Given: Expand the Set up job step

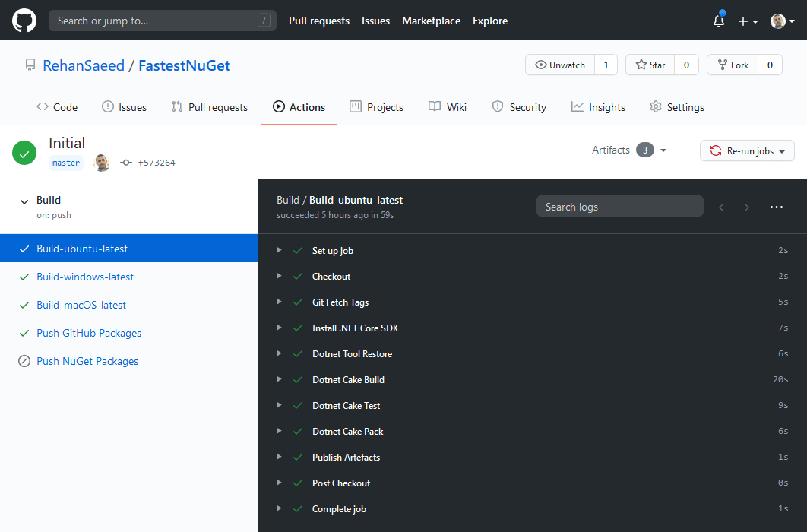Looking at the screenshot, I should 279,250.
